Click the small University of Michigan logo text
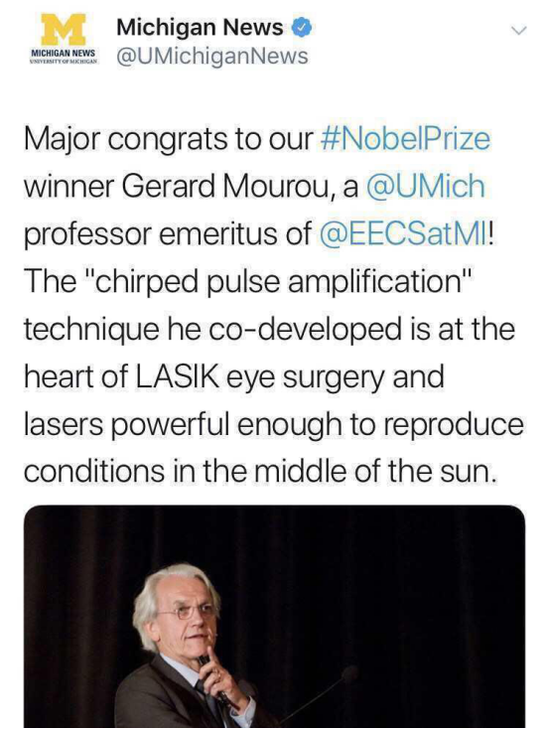Image resolution: width=550 pixels, height=729 pixels. pyautogui.click(x=64, y=61)
